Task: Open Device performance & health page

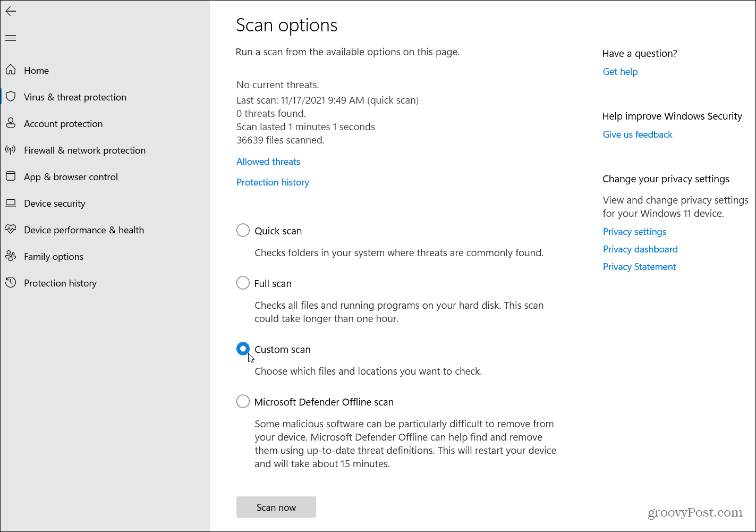Action: [x=84, y=230]
